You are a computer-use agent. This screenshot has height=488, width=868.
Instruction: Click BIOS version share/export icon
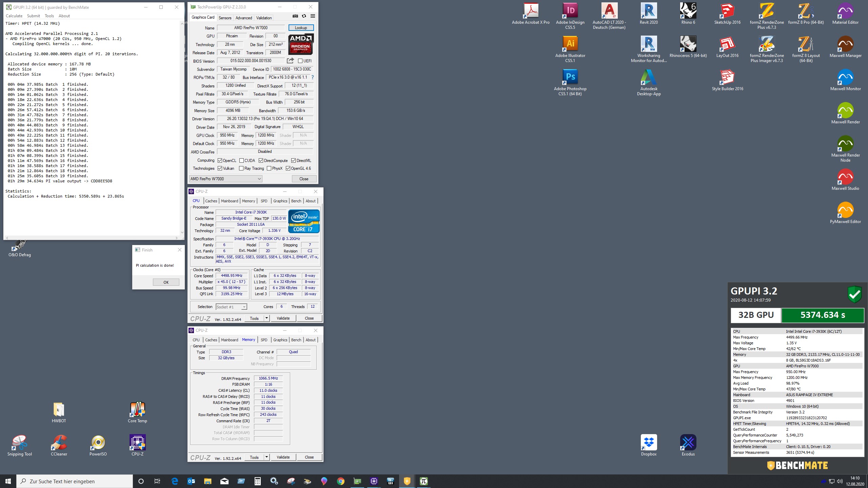(290, 61)
